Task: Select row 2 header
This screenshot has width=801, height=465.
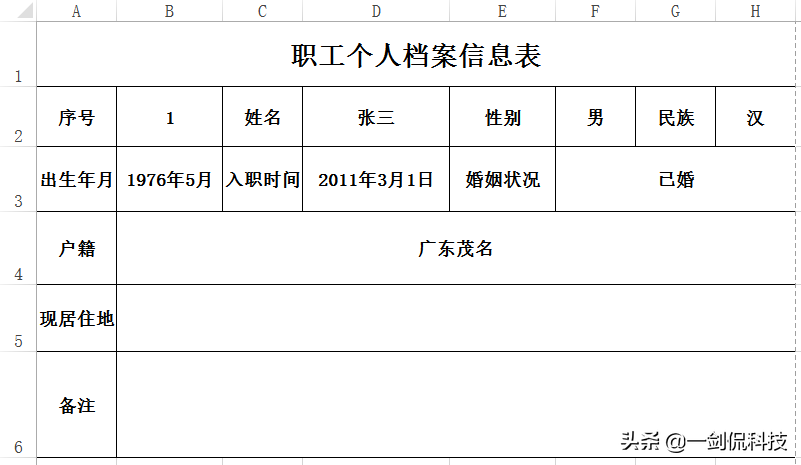Action: pyautogui.click(x=18, y=117)
